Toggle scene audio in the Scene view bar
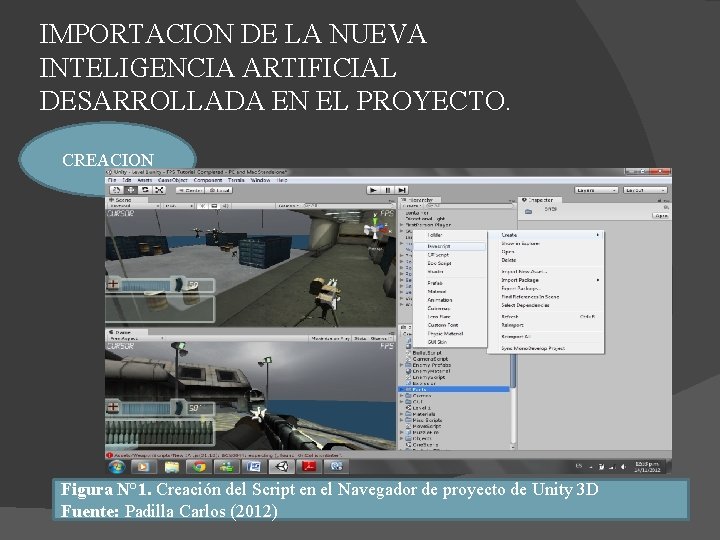Screen dimensions: 720x540 (x=225, y=206)
